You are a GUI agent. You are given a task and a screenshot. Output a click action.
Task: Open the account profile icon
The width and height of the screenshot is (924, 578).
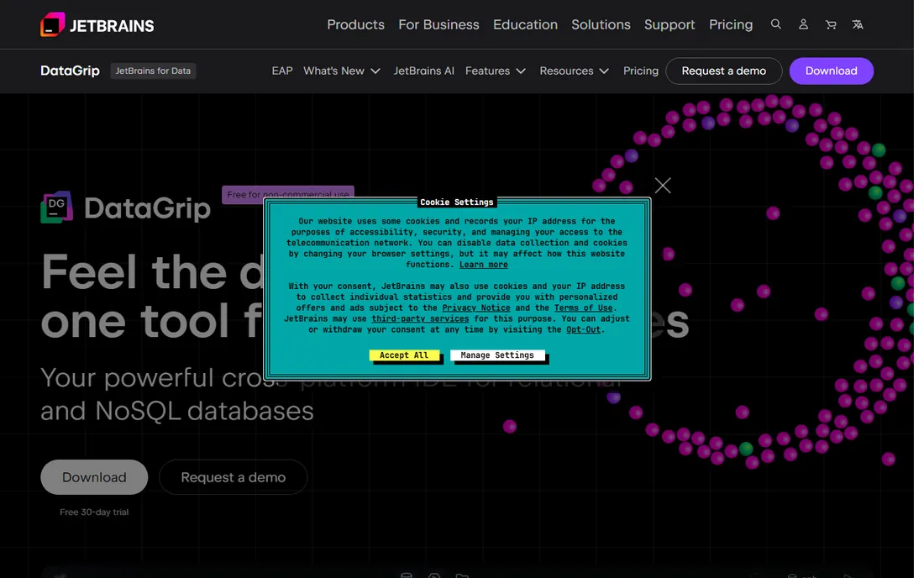803,24
